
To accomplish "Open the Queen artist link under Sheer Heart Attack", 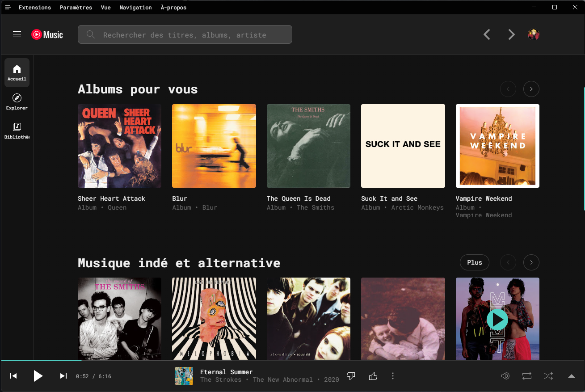I will pyautogui.click(x=117, y=207).
